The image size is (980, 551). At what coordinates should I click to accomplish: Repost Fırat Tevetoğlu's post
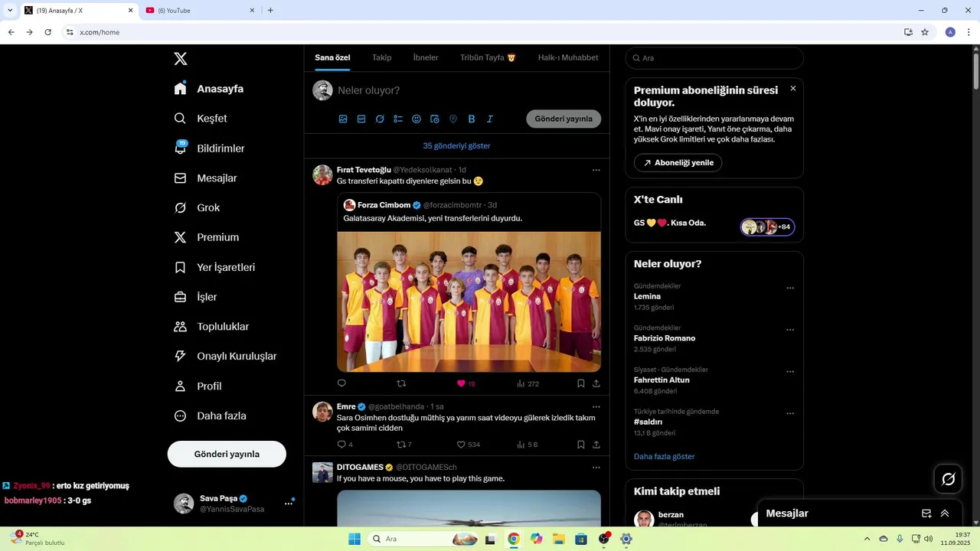click(x=400, y=383)
